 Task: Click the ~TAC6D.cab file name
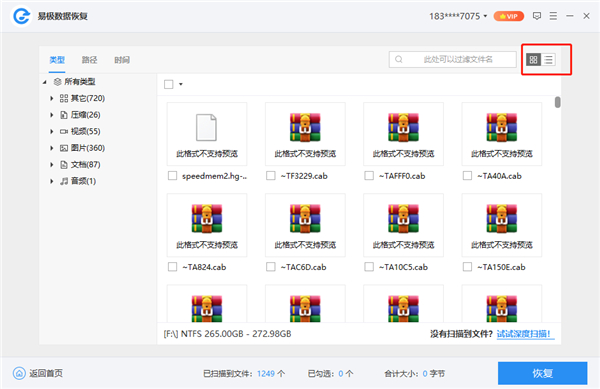click(303, 267)
